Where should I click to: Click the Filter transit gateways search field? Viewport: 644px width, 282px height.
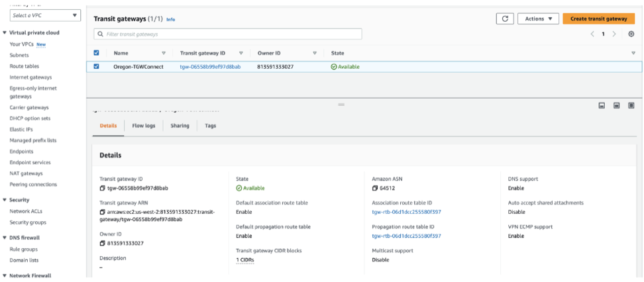228,34
